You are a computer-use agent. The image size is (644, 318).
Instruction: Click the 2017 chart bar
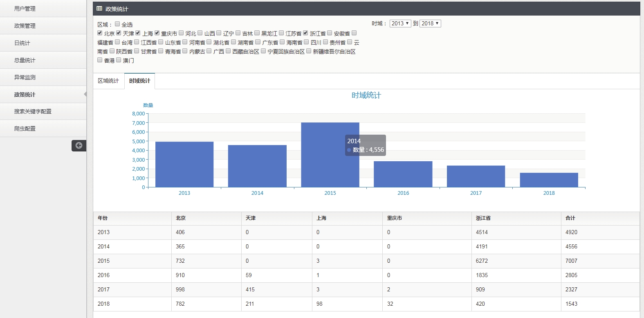coord(476,176)
